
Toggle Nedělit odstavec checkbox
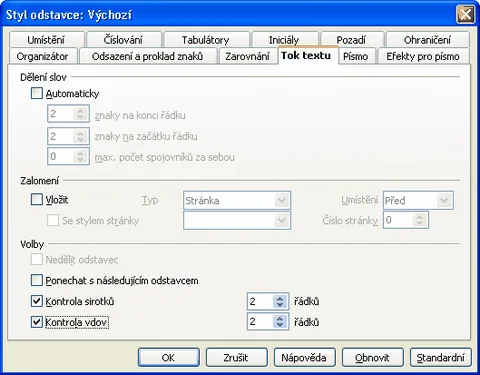point(37,259)
